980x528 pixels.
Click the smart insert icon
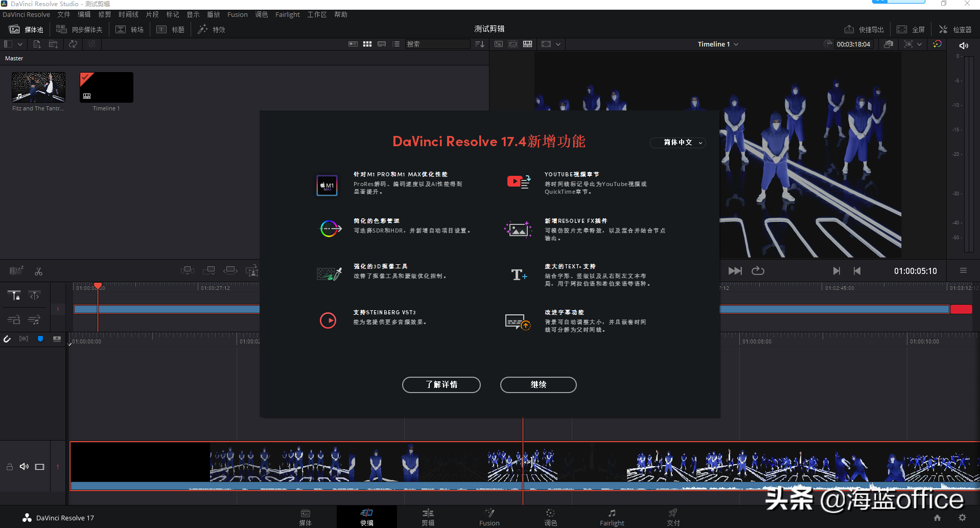(x=188, y=270)
